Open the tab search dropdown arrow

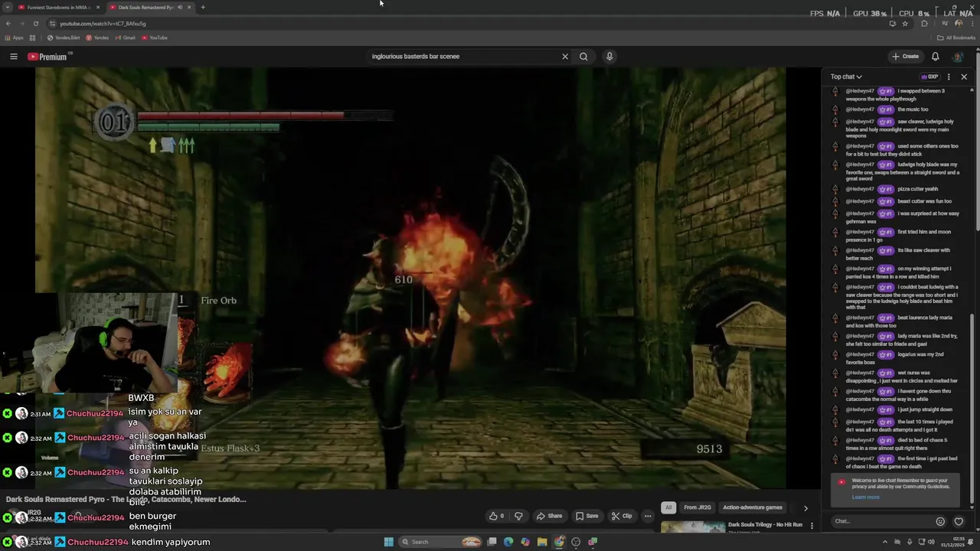(6, 7)
